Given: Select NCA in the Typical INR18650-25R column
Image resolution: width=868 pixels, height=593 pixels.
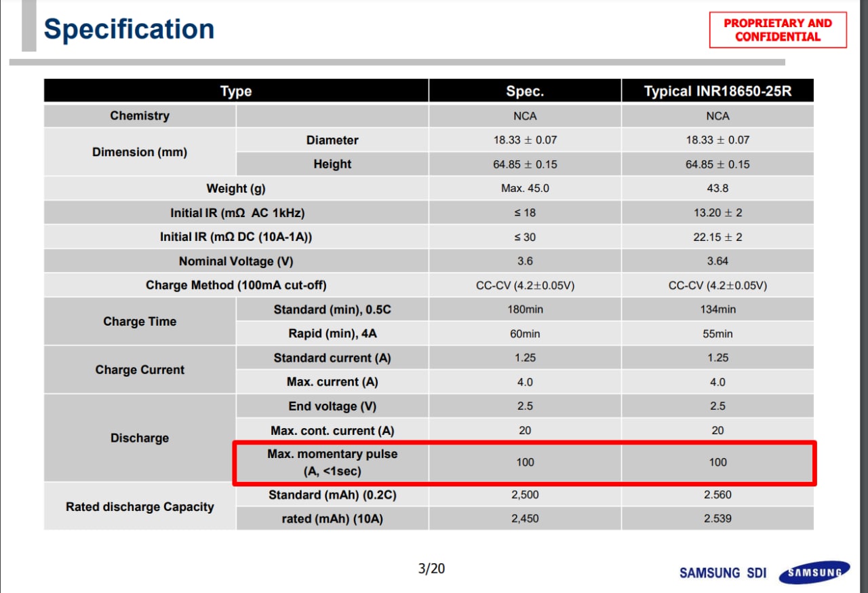Looking at the screenshot, I should 717,116.
